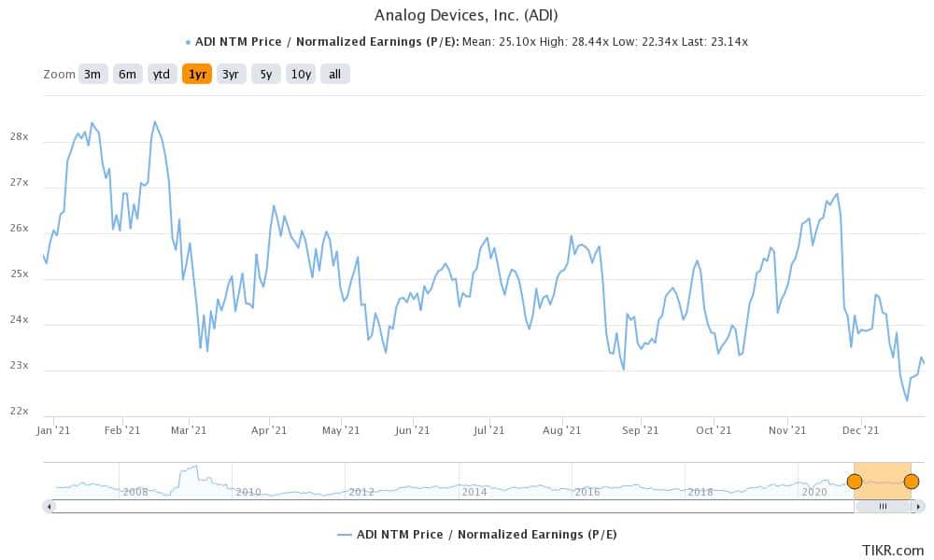Click 2018 in the navigator timeline
Screen dimensions: 934x560
700,492
